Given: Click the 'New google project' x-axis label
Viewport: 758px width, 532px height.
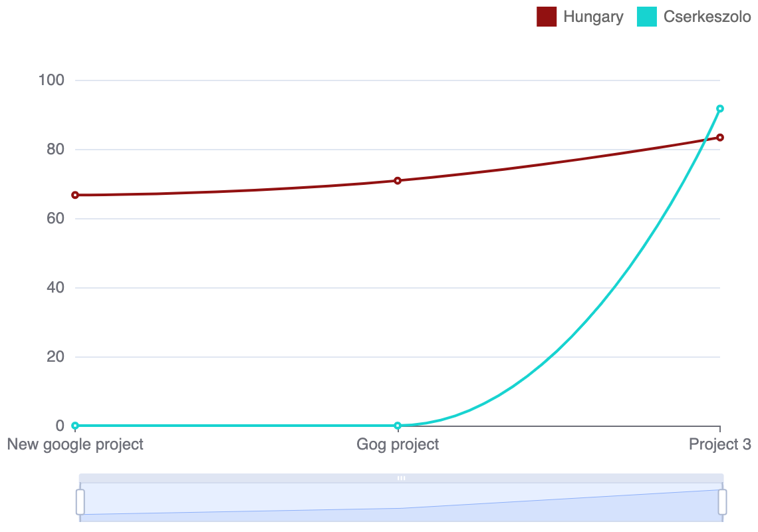Looking at the screenshot, I should coord(75,444).
